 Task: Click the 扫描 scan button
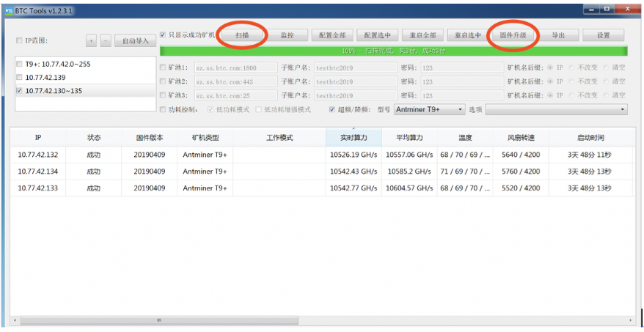242,35
